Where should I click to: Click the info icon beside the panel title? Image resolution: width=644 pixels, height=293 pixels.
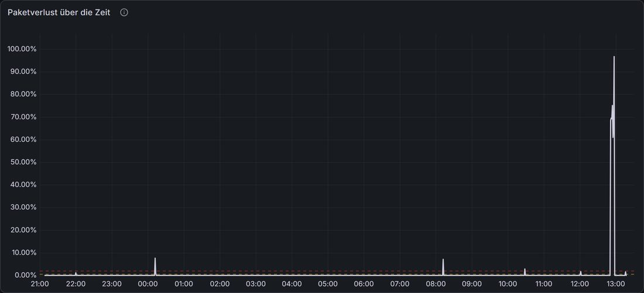coord(124,13)
